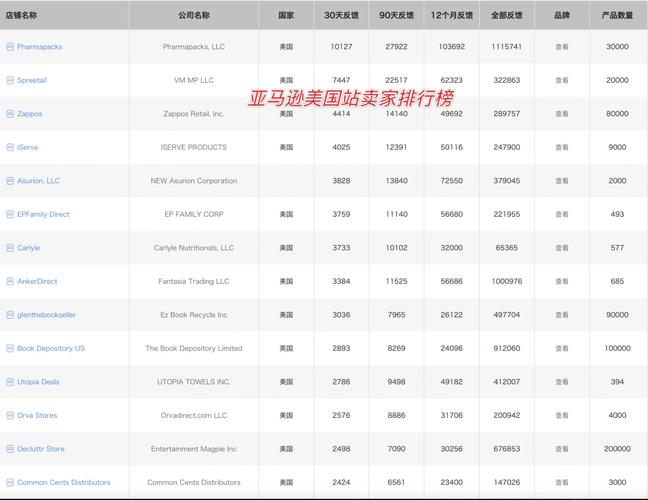648x500 pixels.
Task: Select the 200000 product count cell
Action: click(x=617, y=449)
